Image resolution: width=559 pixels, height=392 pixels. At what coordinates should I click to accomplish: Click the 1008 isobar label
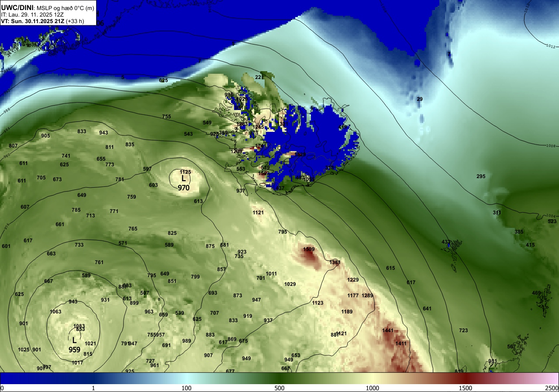pyautogui.click(x=552, y=146)
